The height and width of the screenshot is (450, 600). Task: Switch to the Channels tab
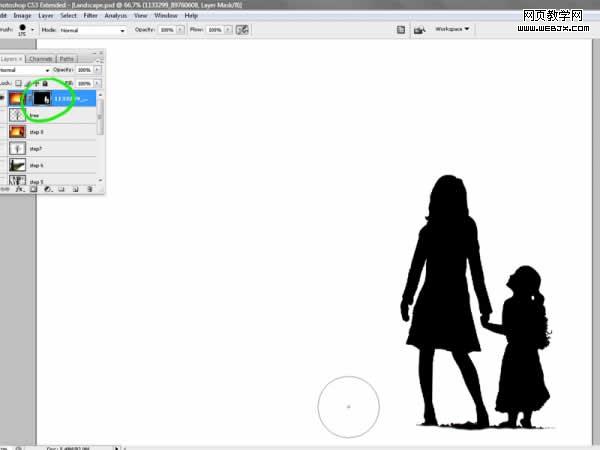pos(41,59)
